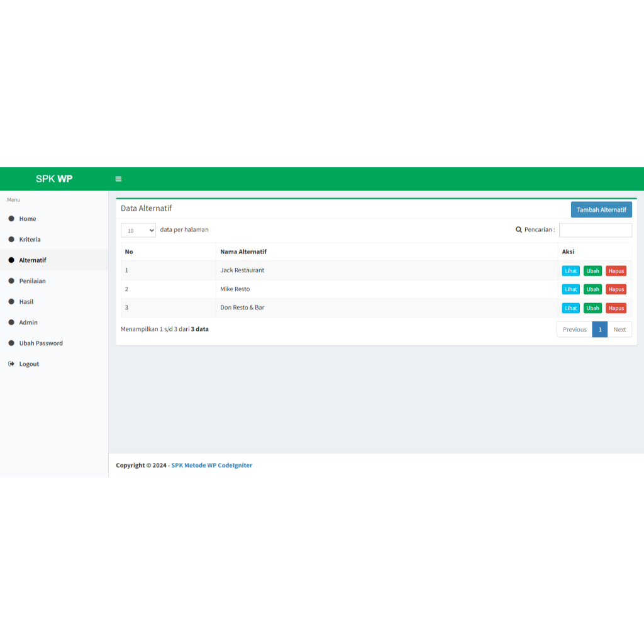
Task: Click the Next pagination button
Action: (619, 330)
